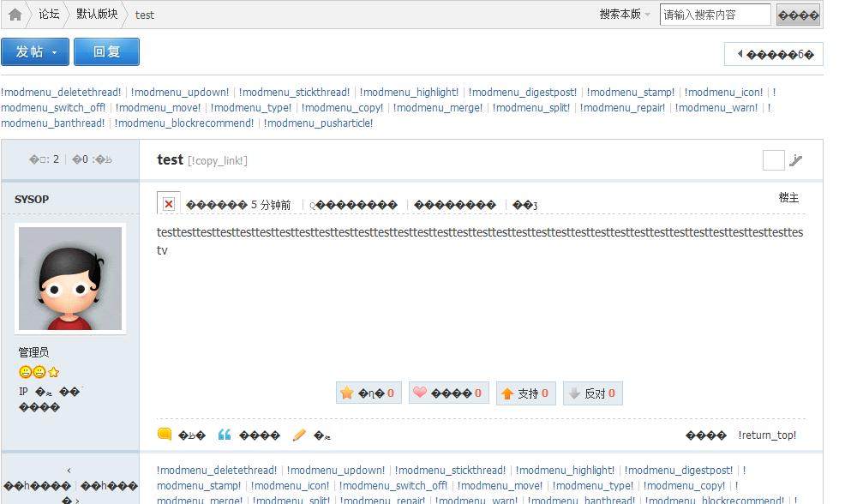Screen dimensions: 851x504
Task: Click the !return_top! link
Action: click(767, 435)
